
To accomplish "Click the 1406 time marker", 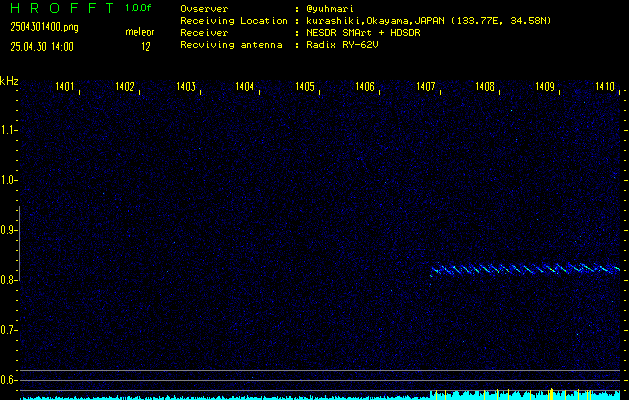I will click(365, 86).
